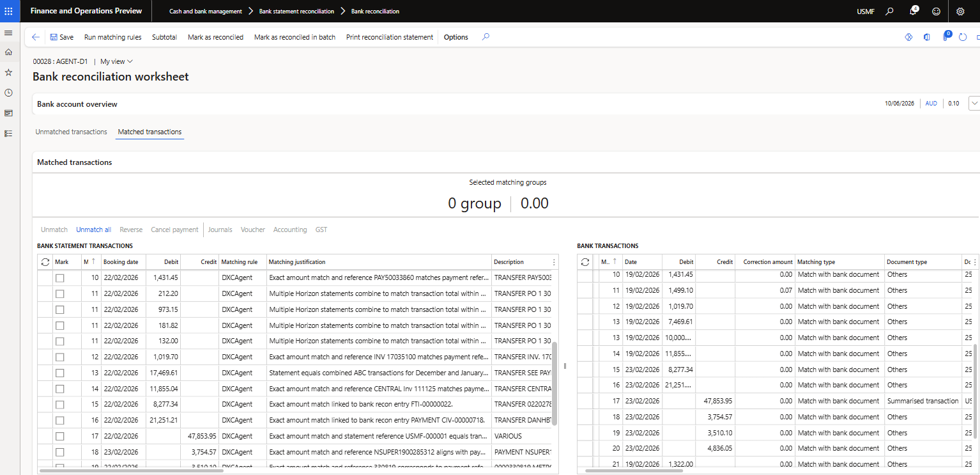Switch to the Unmatched transactions tab
Viewport: 980px width, 475px height.
coord(72,132)
